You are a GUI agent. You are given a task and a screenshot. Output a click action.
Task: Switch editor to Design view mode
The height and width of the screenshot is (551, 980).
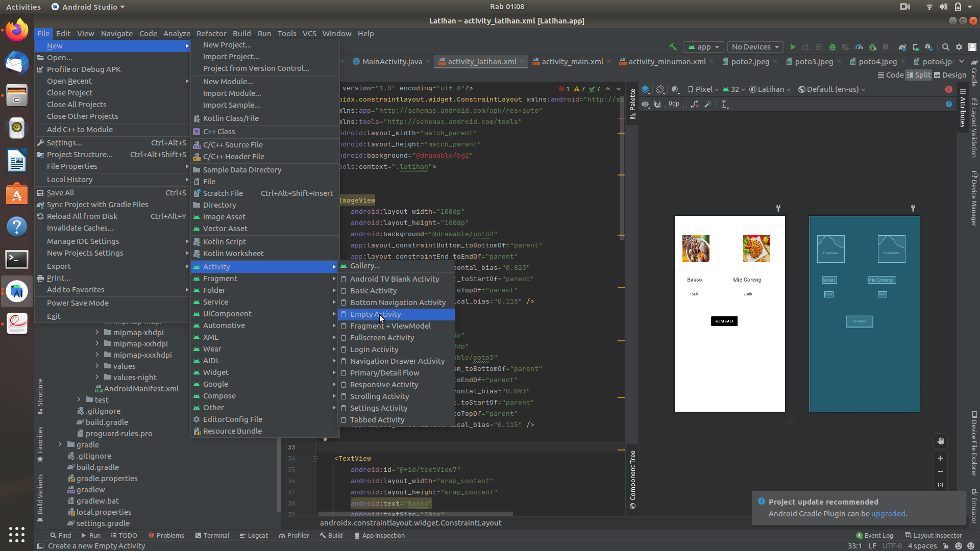pos(950,75)
